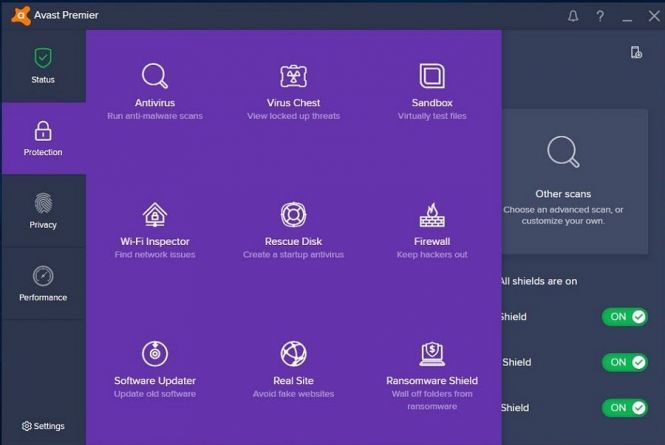The width and height of the screenshot is (665, 445).
Task: Open help question mark icon
Action: [600, 16]
